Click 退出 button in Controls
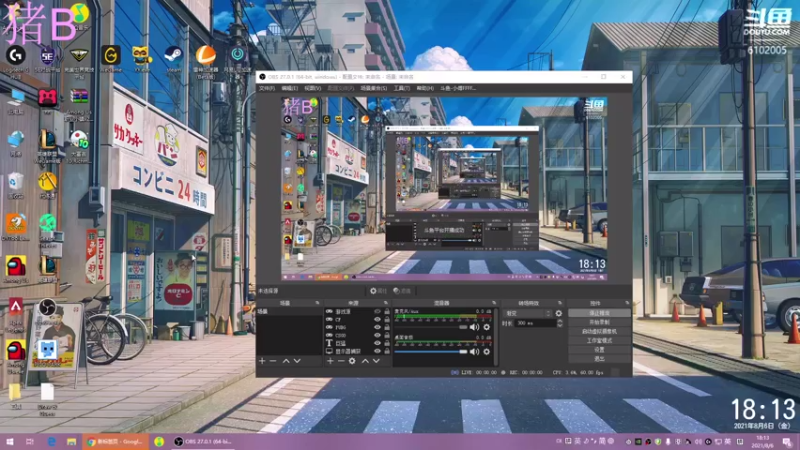This screenshot has height=450, width=800. pyautogui.click(x=599, y=359)
